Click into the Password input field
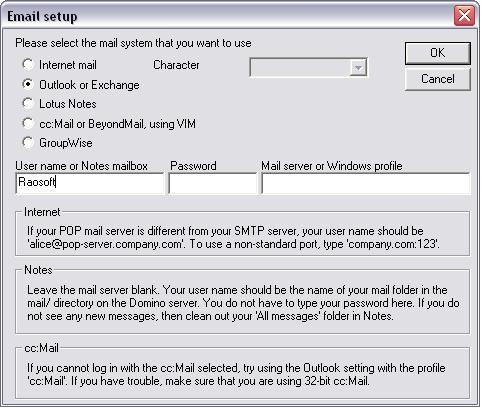The width and height of the screenshot is (482, 408). (212, 183)
